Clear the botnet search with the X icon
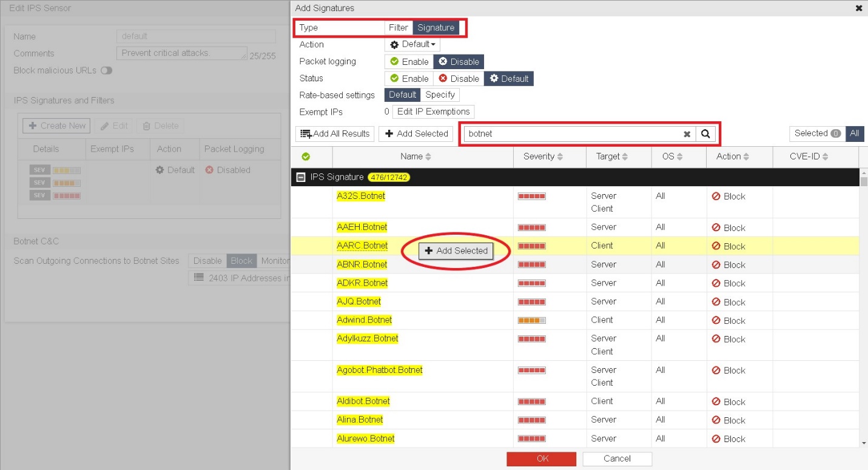The height and width of the screenshot is (470, 868). click(x=686, y=133)
